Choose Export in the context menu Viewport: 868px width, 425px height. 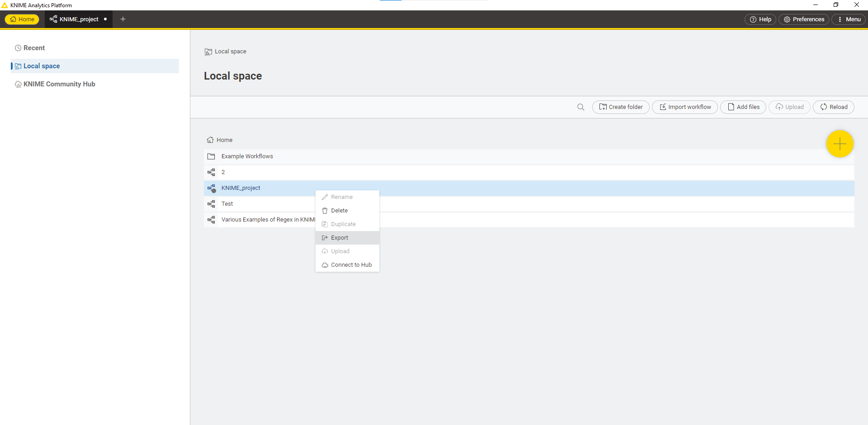point(347,238)
